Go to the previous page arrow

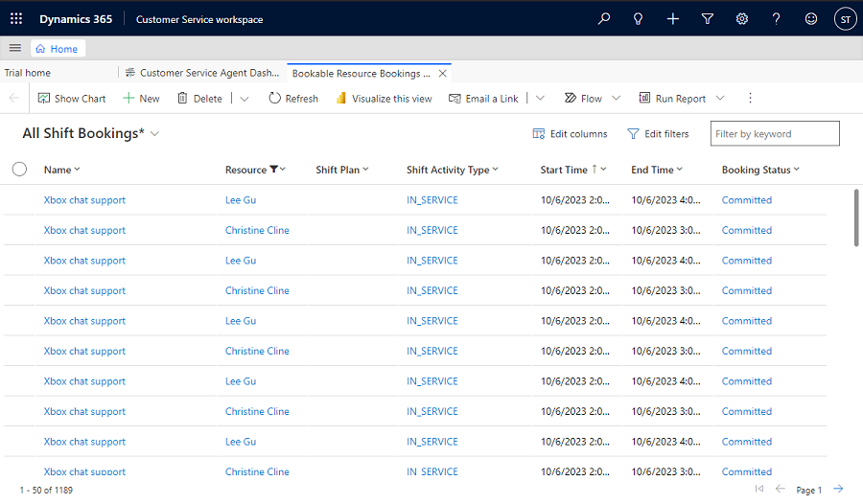pyautogui.click(x=780, y=489)
